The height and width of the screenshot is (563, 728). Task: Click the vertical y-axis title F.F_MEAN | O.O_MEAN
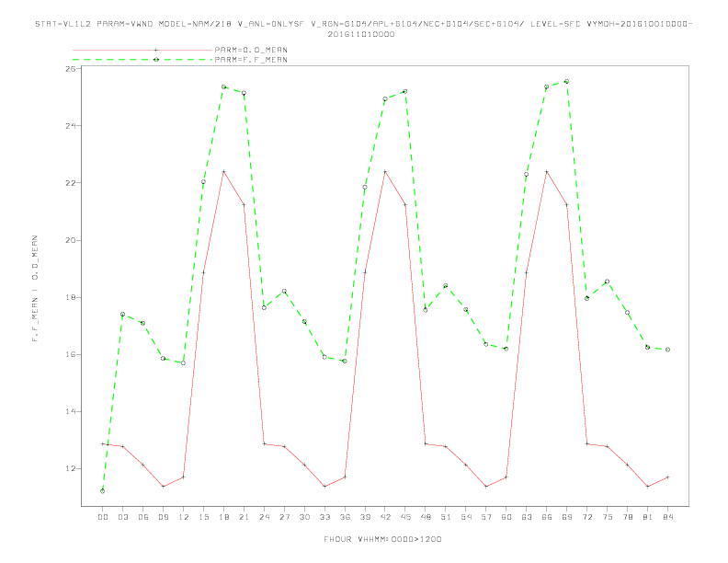pyautogui.click(x=35, y=289)
